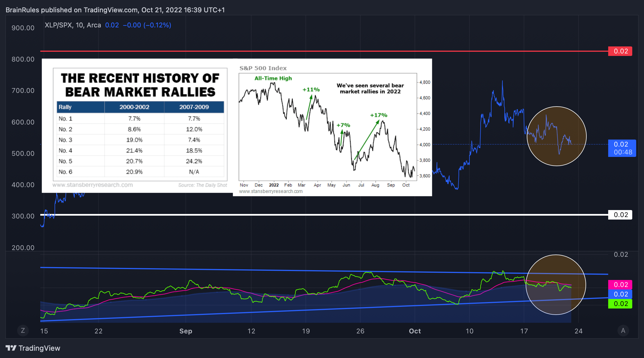The image size is (644, 358).
Task: Click the Sep date label
Action: 186,331
